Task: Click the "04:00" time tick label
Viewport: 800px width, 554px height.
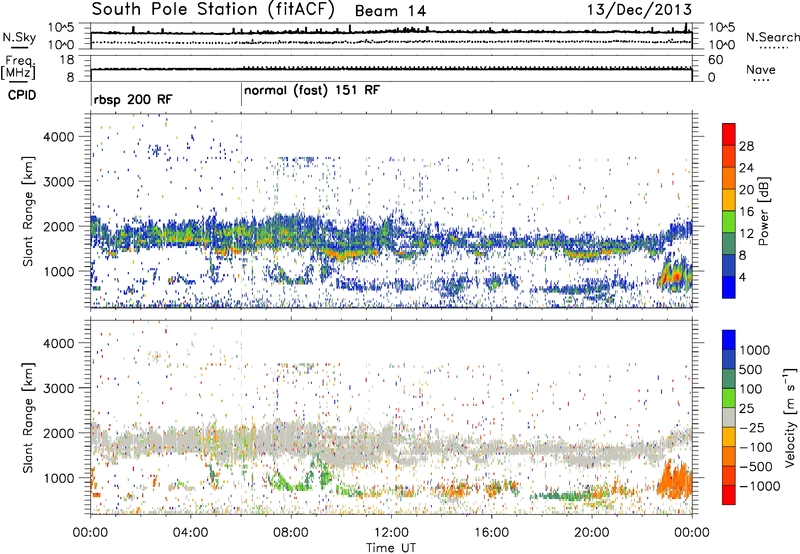Action: [x=190, y=533]
